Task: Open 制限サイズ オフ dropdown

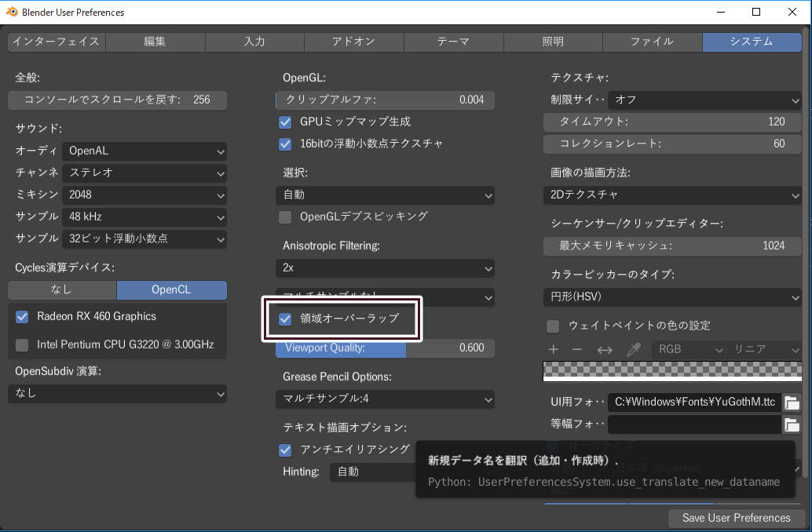Action: coord(704,100)
